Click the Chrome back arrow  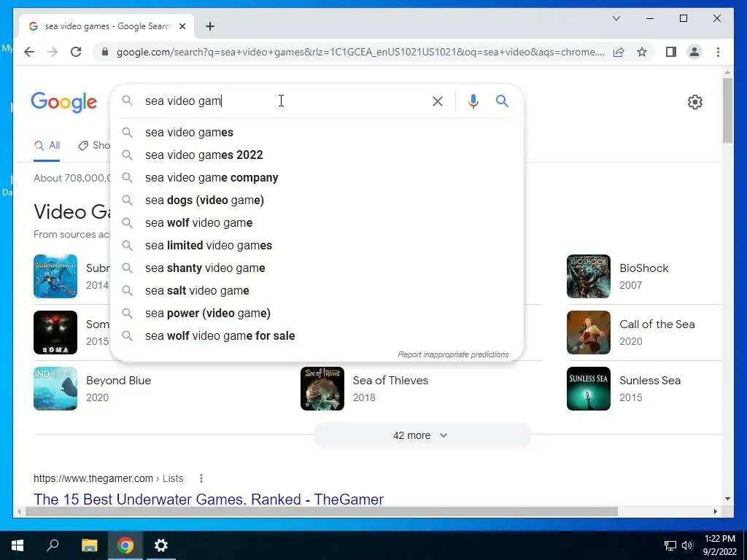tap(29, 52)
